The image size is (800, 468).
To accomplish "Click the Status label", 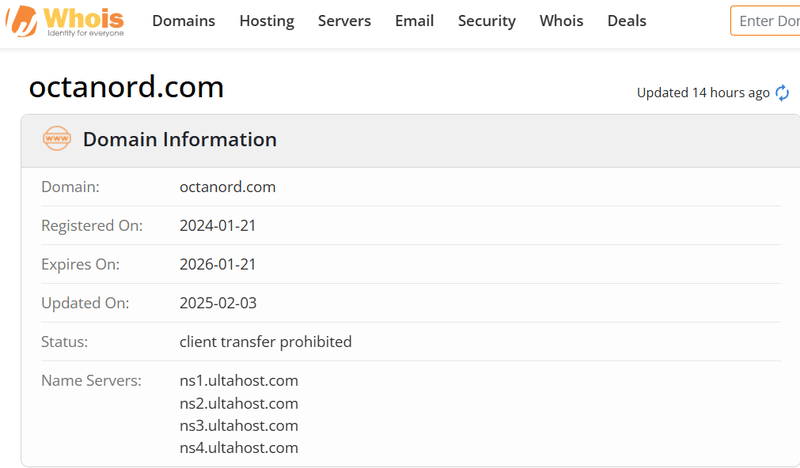I will (x=64, y=342).
